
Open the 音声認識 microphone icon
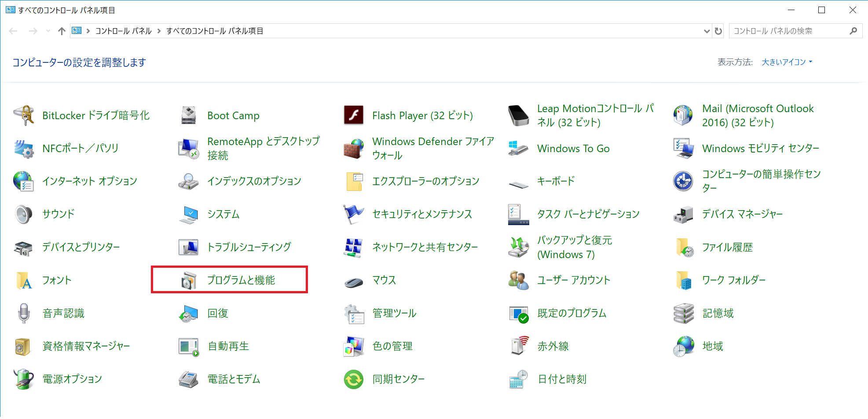24,313
